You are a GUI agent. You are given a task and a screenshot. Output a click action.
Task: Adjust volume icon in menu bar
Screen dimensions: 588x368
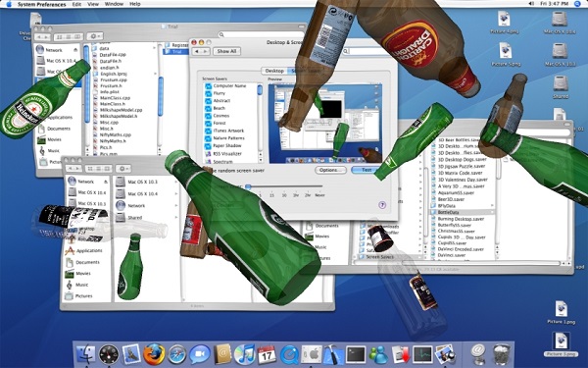[531, 4]
